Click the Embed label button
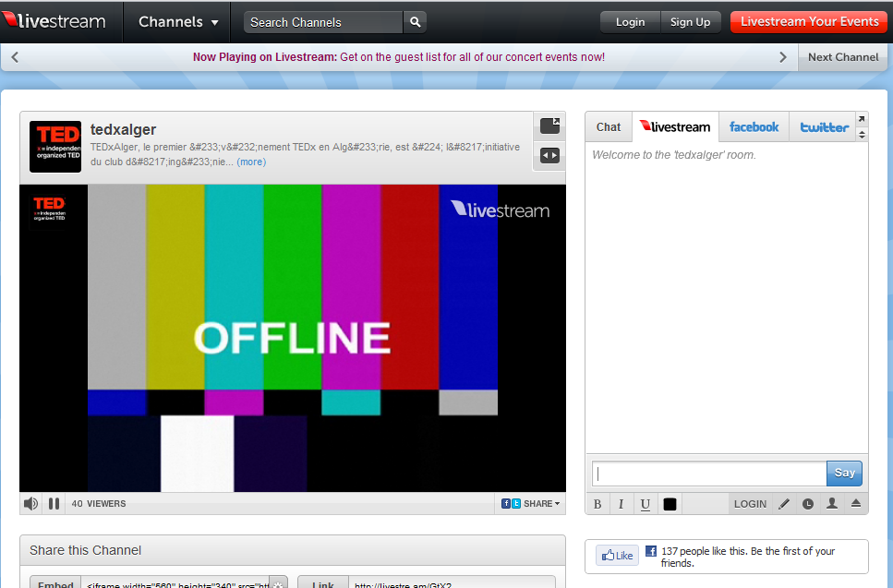This screenshot has height=588, width=893. pos(55,582)
